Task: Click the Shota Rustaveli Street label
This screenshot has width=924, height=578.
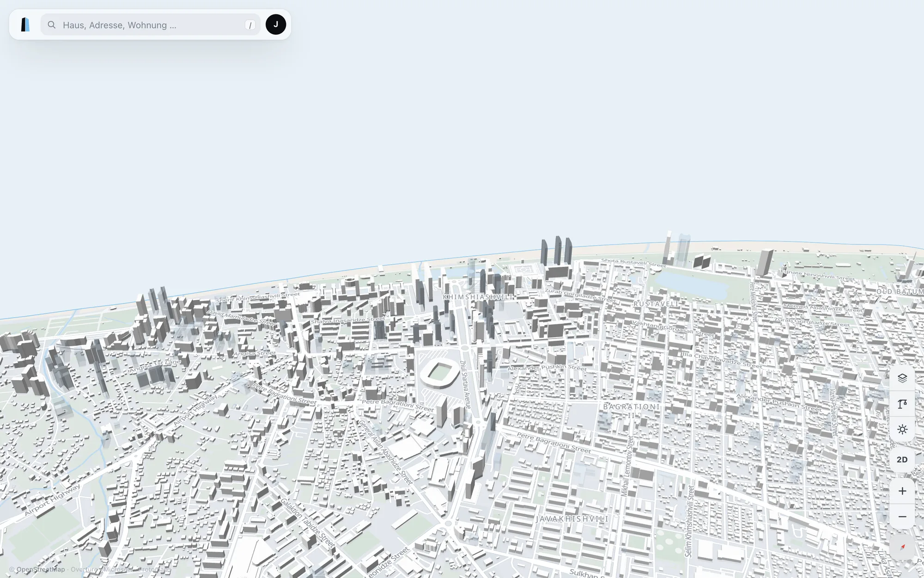Action: [x=633, y=263]
